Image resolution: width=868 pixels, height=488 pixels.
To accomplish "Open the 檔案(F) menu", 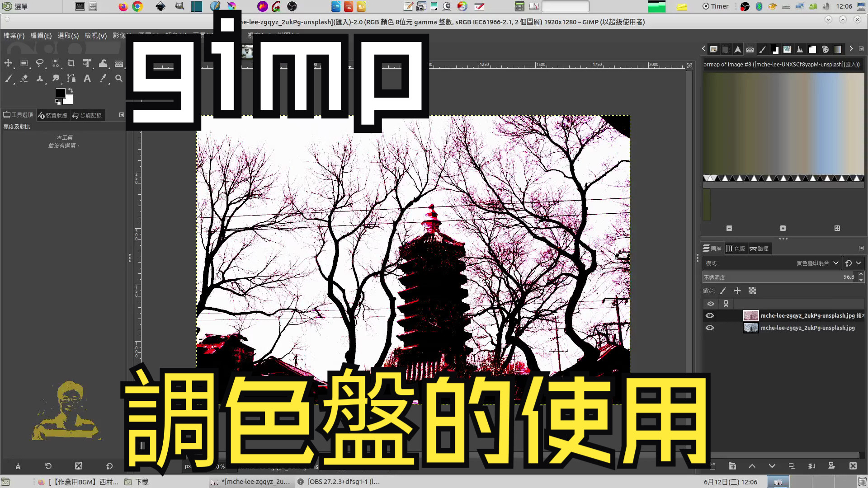I will pos(14,35).
